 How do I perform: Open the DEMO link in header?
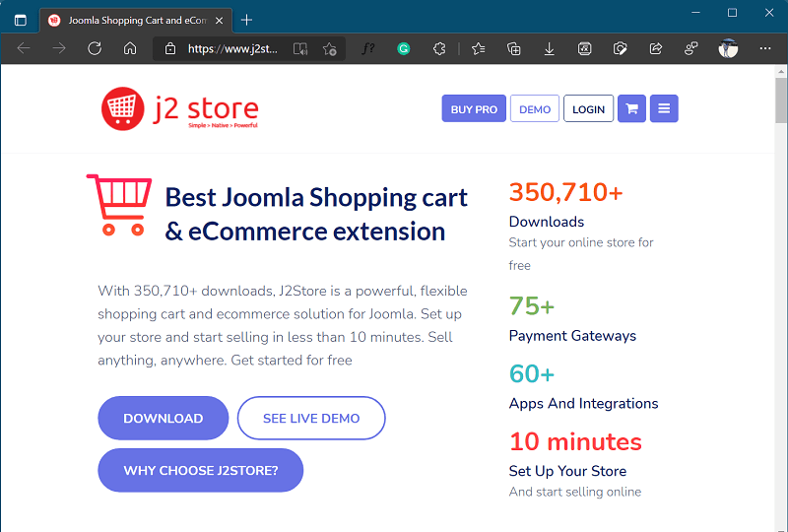tap(535, 108)
